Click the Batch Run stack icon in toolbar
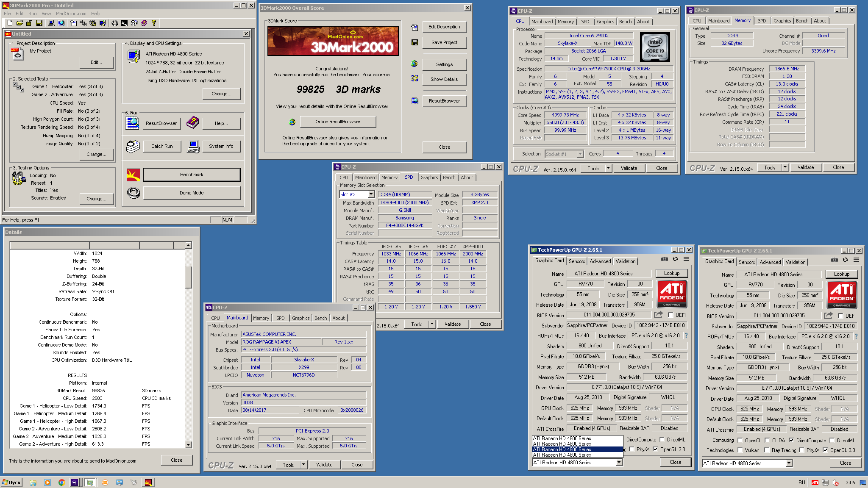Screen dimensions: 868x488 134,23
